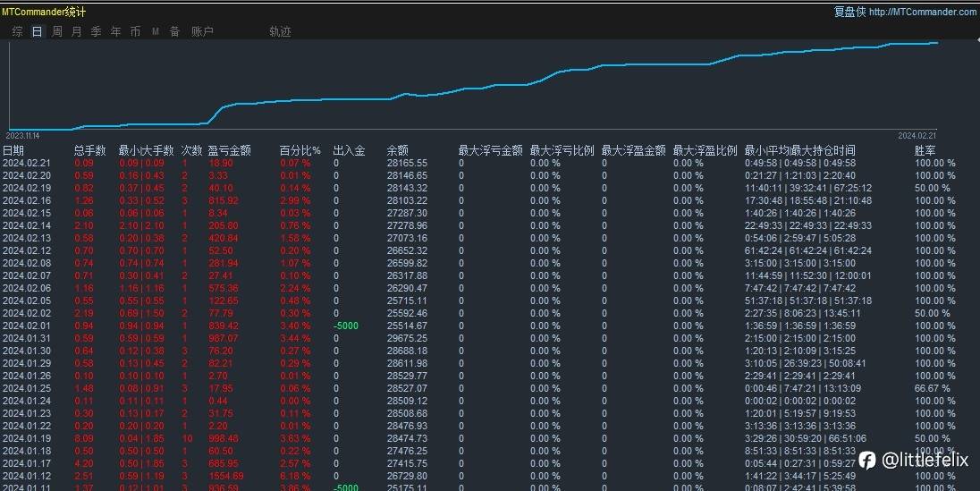
Task: Click the balance value 27073.16
Action: (x=407, y=238)
